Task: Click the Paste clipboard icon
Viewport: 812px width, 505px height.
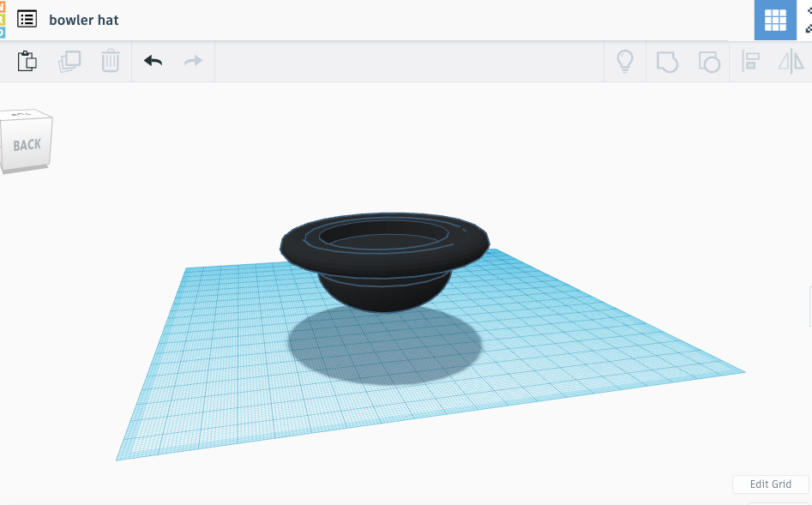Action: pos(27,62)
